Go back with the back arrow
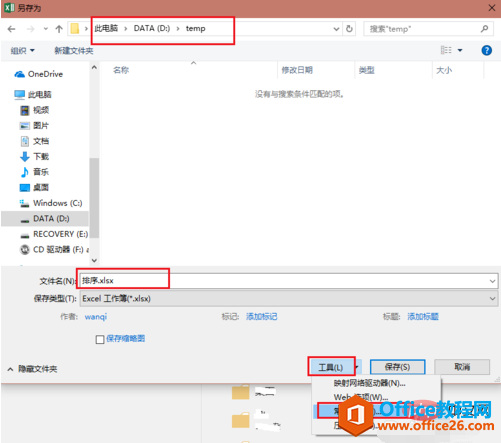Viewport: 501px width, 443px height. pyautogui.click(x=11, y=29)
